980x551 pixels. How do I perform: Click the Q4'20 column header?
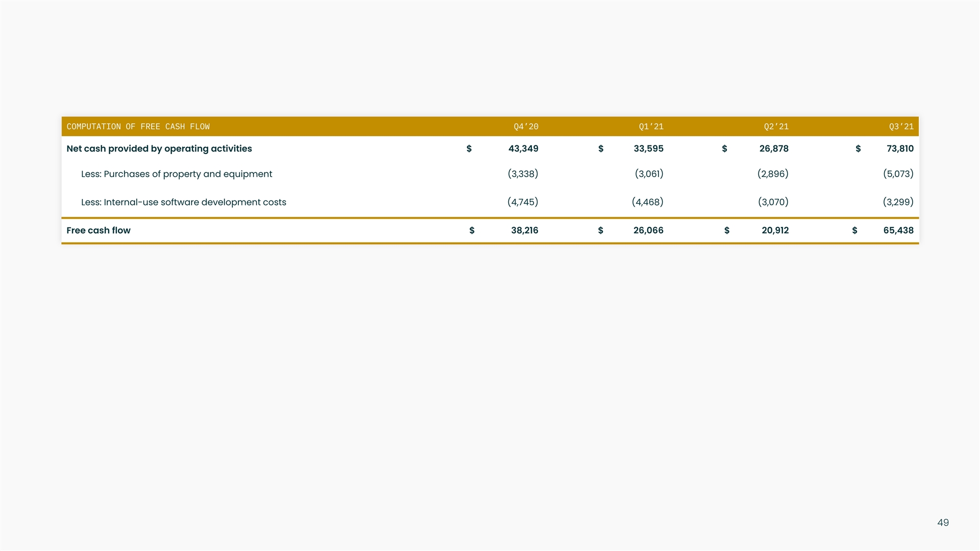pyautogui.click(x=526, y=127)
